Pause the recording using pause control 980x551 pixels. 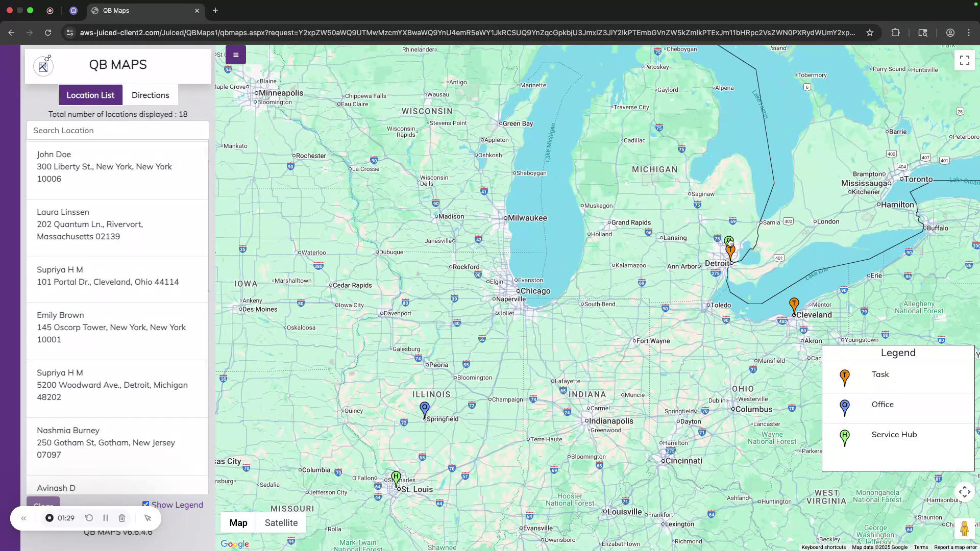click(106, 518)
